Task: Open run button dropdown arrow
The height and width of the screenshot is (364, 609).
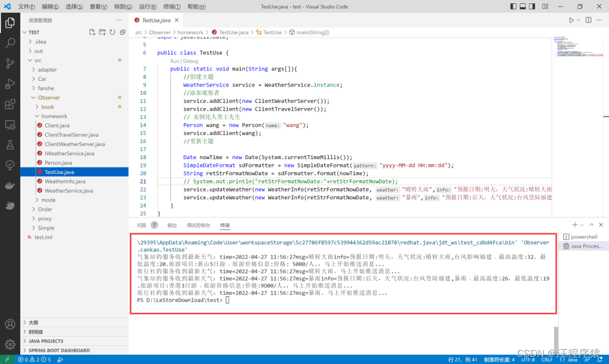Action: click(x=578, y=20)
